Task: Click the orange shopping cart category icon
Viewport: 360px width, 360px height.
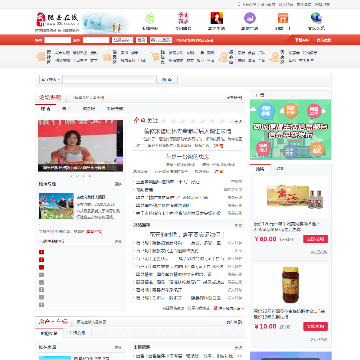Action: (155, 57)
